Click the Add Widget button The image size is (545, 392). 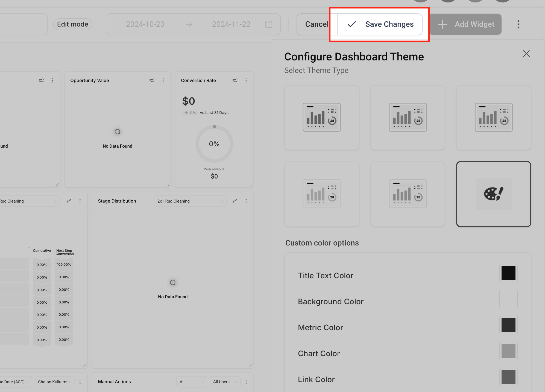[466, 24]
